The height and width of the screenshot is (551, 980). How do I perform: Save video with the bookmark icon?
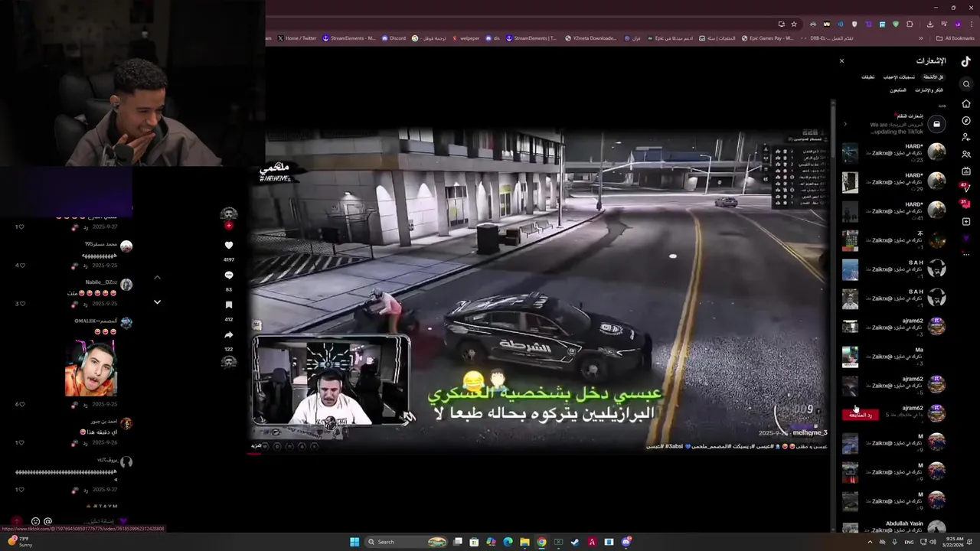tap(228, 305)
